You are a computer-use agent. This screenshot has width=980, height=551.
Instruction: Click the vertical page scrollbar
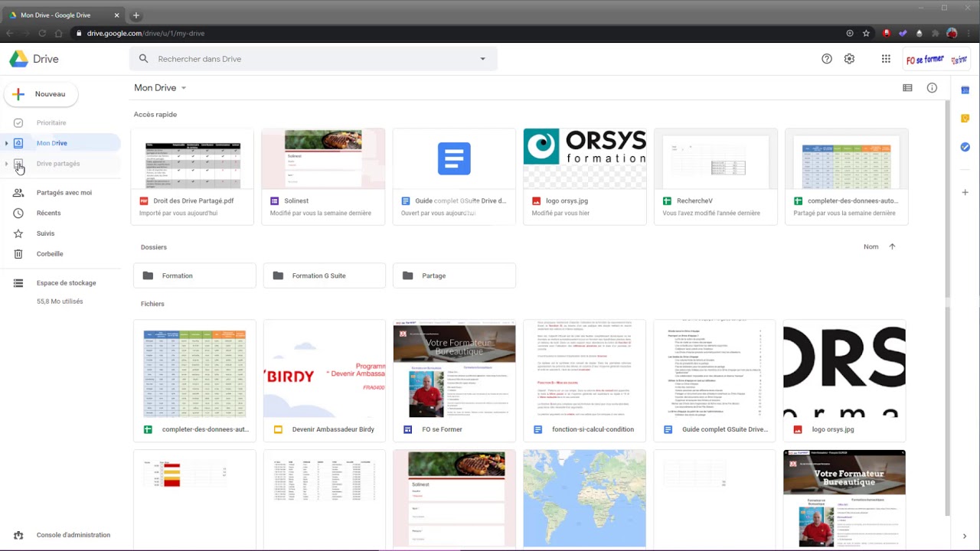click(946, 199)
